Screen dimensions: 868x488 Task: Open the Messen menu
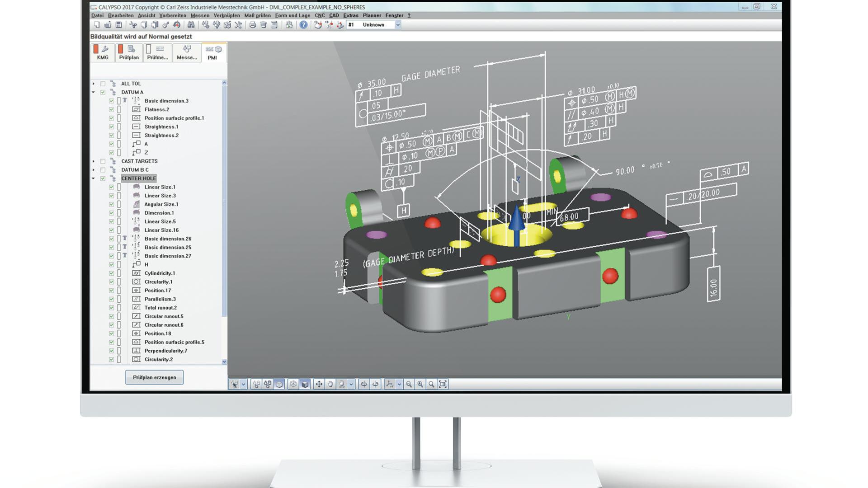pos(200,15)
